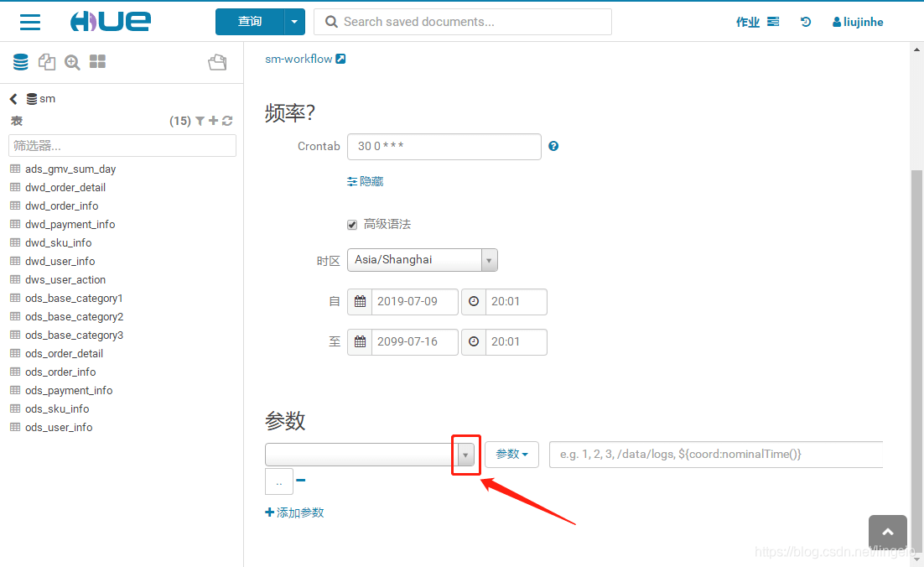Screen dimensions: 924x567
Task: Click the scroll-to-top arrow button
Action: 887,532
